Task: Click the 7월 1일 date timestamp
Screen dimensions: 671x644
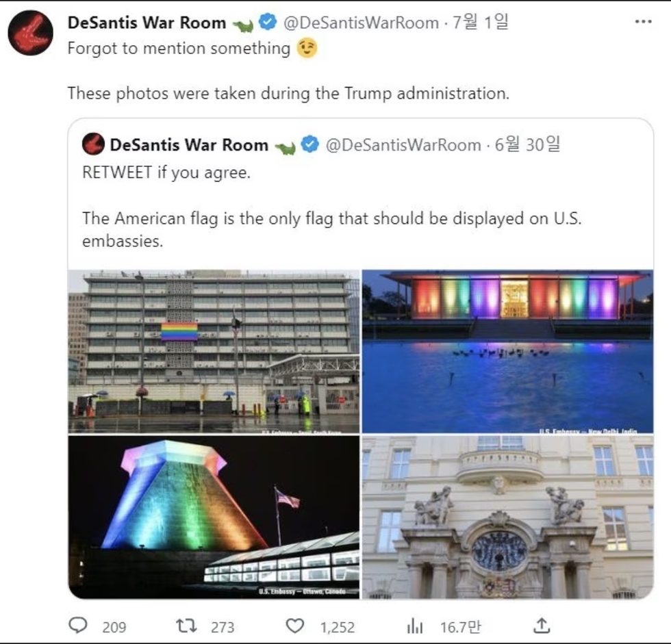Action: (481, 21)
